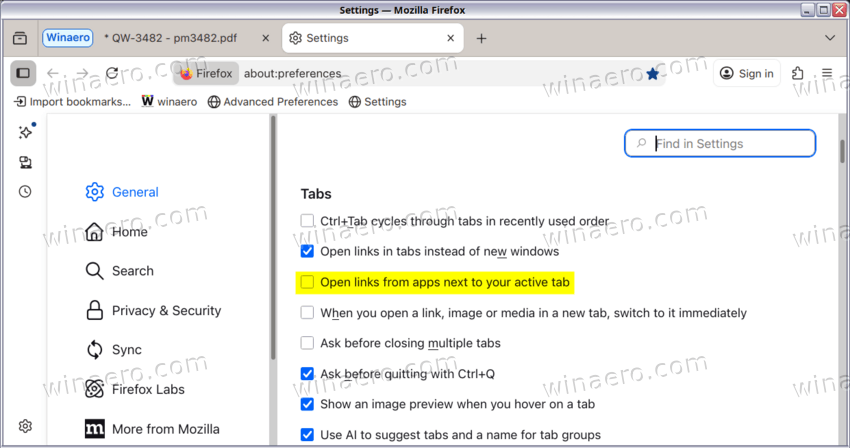Open the list all tabs chevron

point(829,38)
